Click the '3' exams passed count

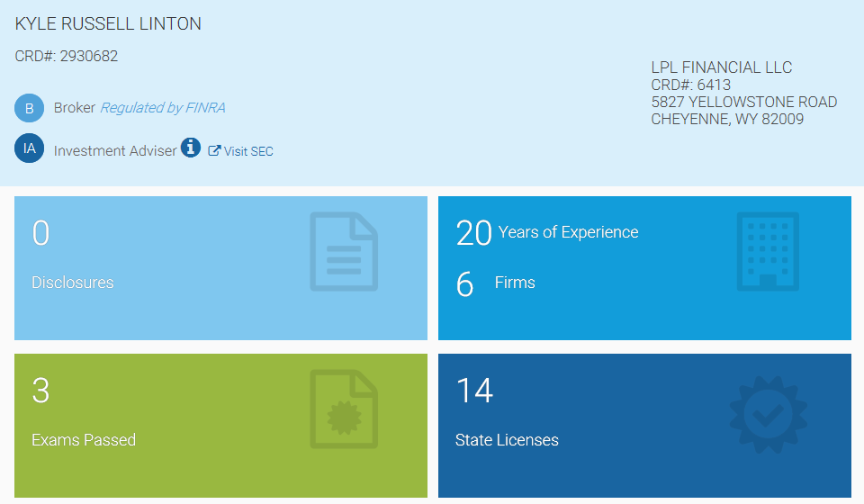(40, 391)
